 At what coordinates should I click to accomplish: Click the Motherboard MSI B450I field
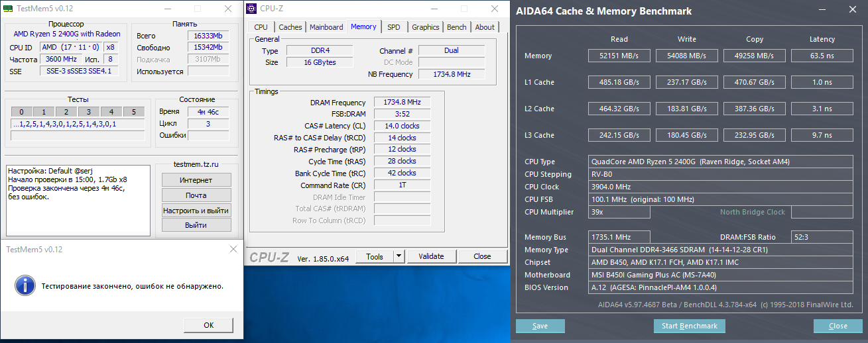pos(721,275)
